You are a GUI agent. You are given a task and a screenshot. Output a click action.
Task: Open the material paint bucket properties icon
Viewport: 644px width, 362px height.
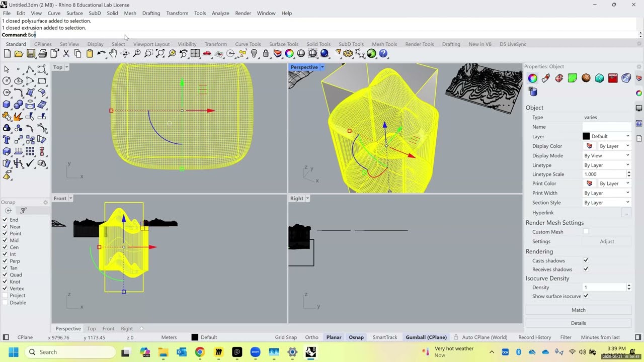click(x=546, y=78)
